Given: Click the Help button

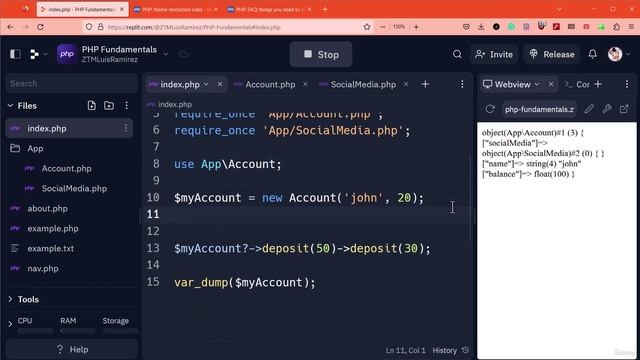Looking at the screenshot, I should click(72, 349).
